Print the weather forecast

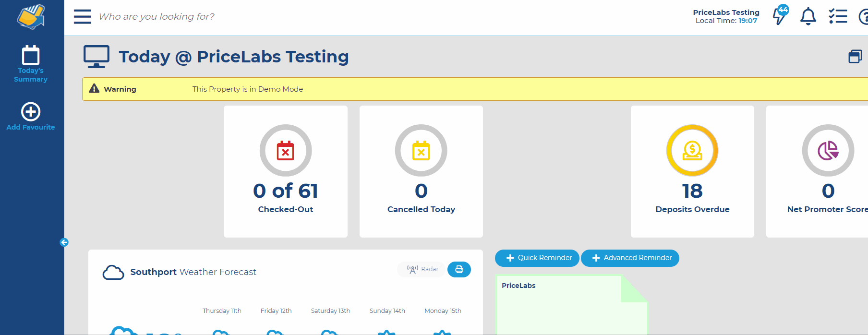point(459,269)
